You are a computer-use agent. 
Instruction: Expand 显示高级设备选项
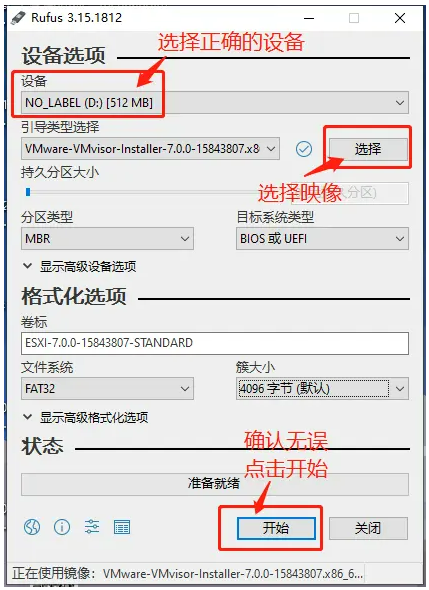point(79,266)
